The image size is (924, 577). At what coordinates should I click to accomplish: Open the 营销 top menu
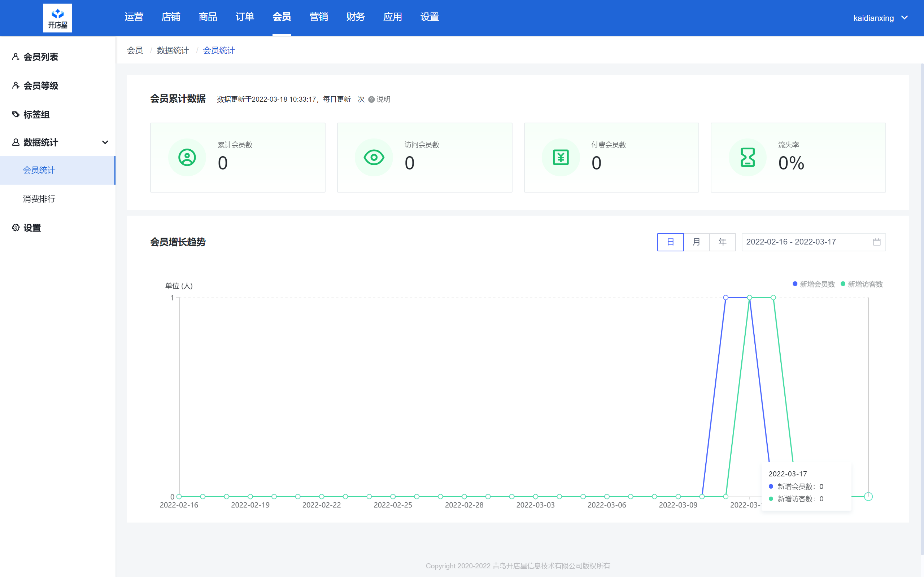pos(318,17)
